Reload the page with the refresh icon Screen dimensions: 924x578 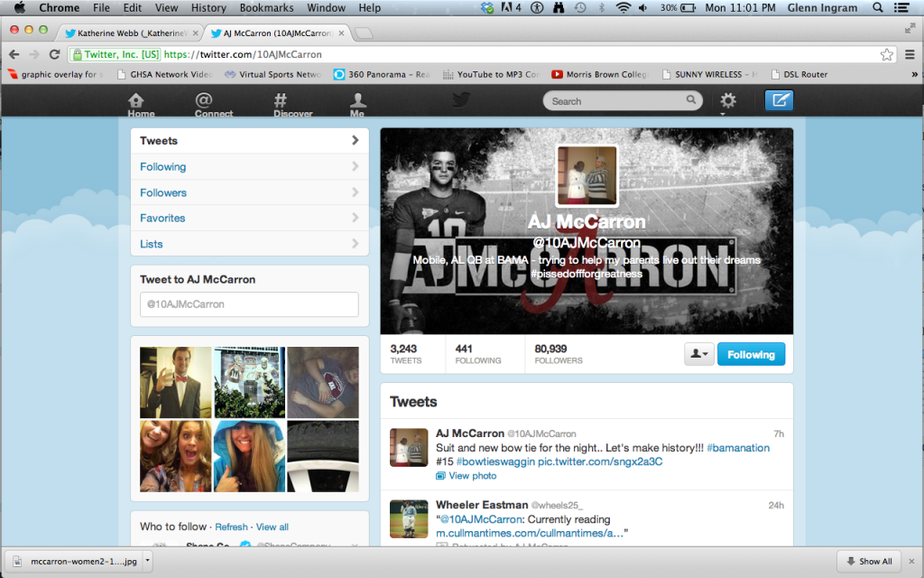coord(54,54)
